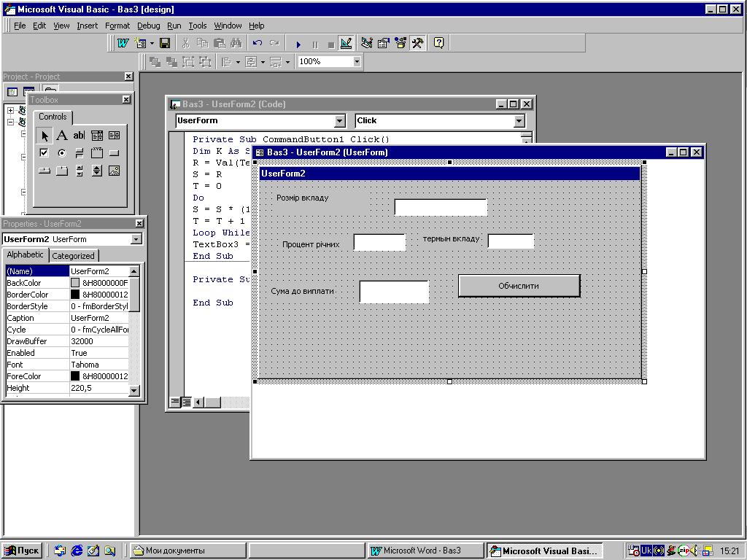Open the Format menu
Screen dimensions: 747x560
coord(117,26)
